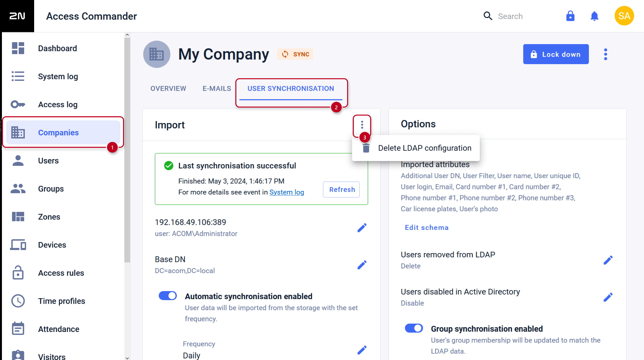This screenshot has height=360, width=644.
Task: Open the Import card three-dot menu
Action: coord(362,125)
